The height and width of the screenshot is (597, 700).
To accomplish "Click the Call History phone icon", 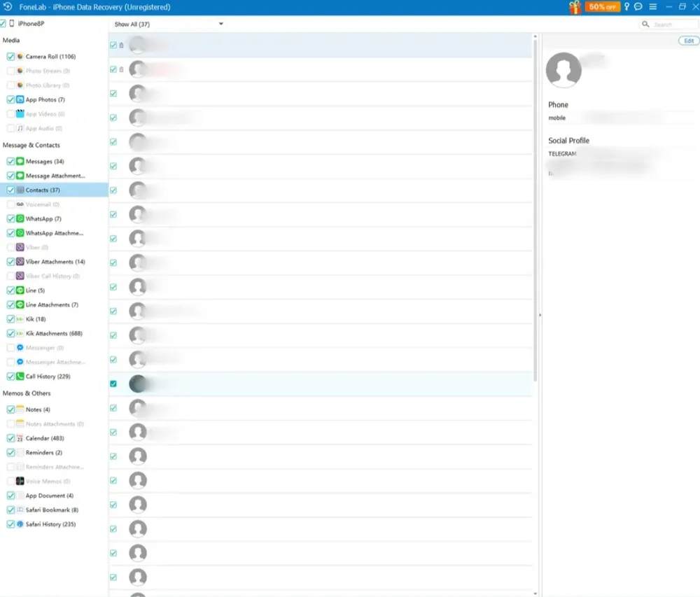I will click(20, 377).
